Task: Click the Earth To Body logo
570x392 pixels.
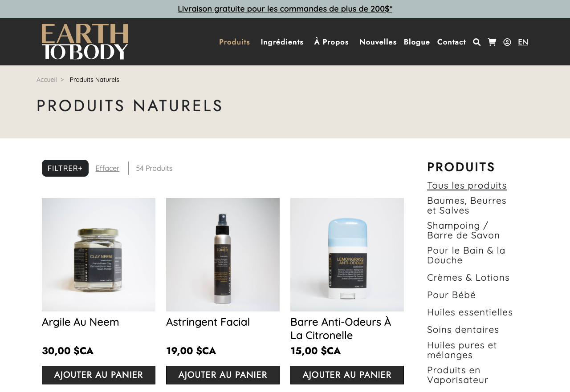Action: click(85, 42)
